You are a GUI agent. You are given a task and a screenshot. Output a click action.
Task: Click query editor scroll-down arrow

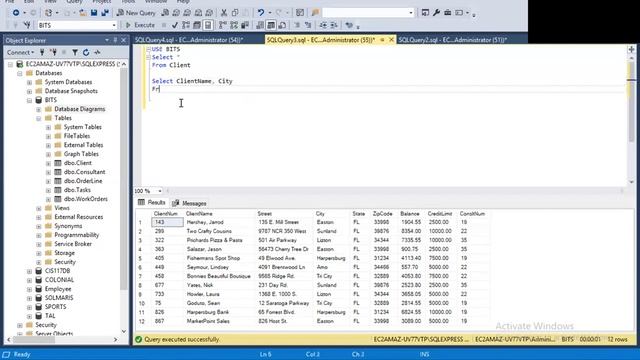[631, 182]
